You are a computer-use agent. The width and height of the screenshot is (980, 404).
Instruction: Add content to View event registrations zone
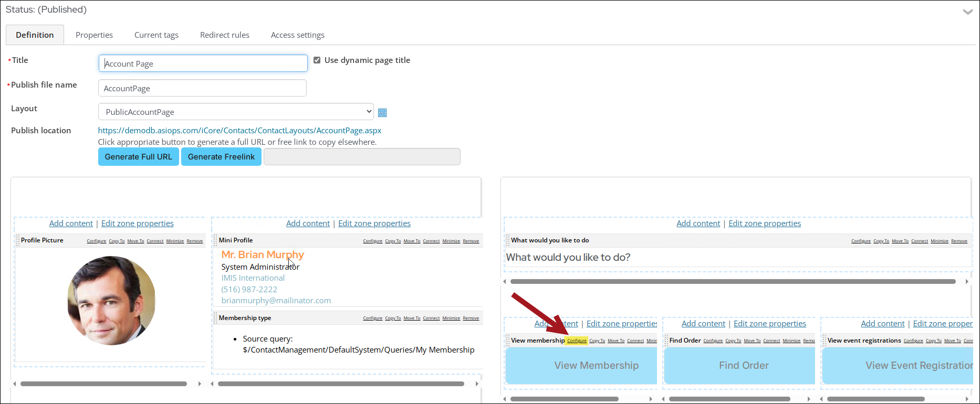[883, 323]
